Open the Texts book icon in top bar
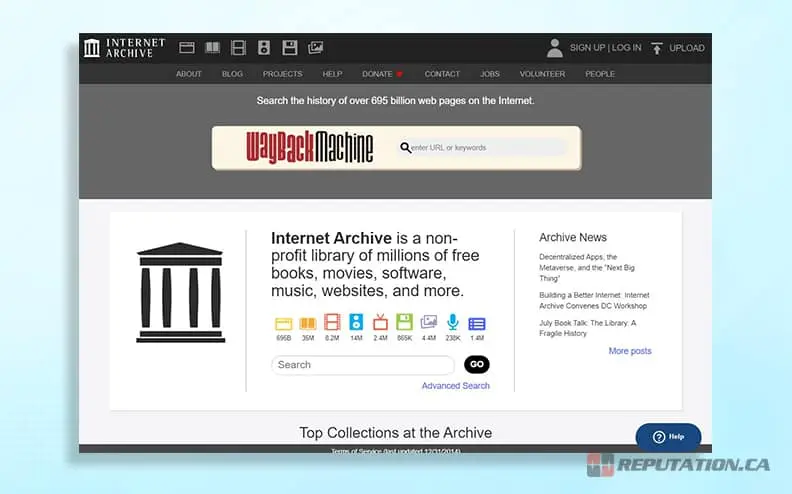Screen dimensions: 792x494 click(x=212, y=48)
